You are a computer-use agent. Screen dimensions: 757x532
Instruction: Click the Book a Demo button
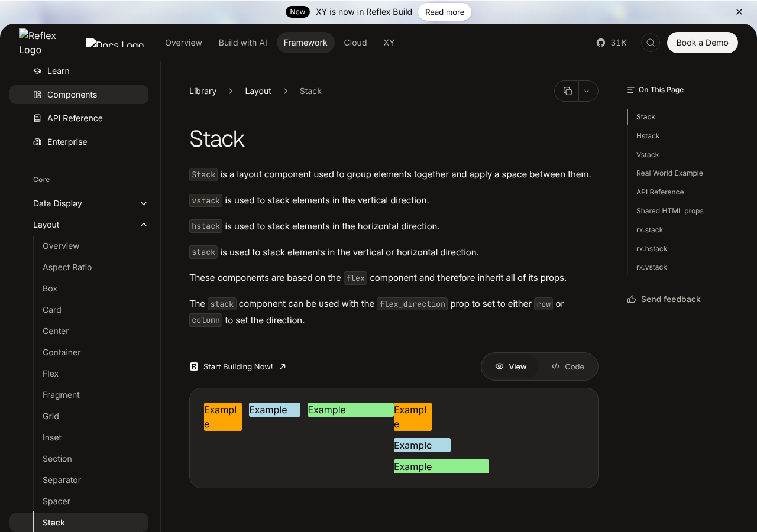(703, 43)
